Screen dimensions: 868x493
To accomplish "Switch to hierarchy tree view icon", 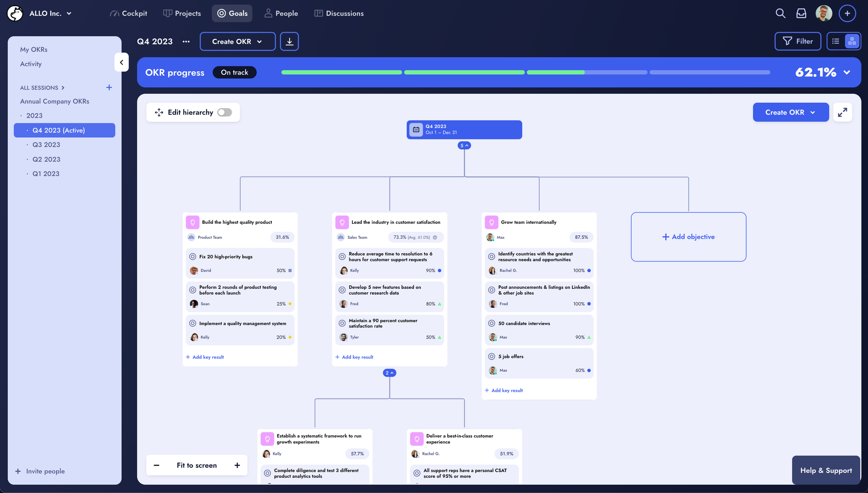I will (x=852, y=41).
